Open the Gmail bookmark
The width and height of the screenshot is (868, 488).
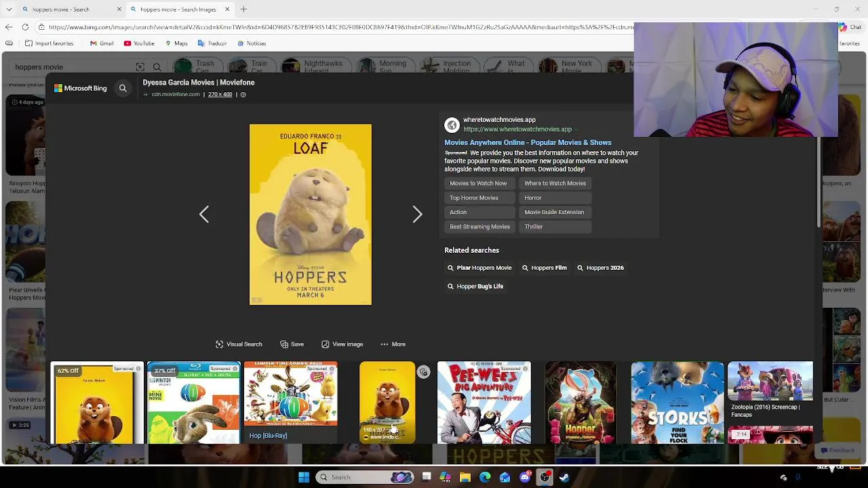pos(102,43)
